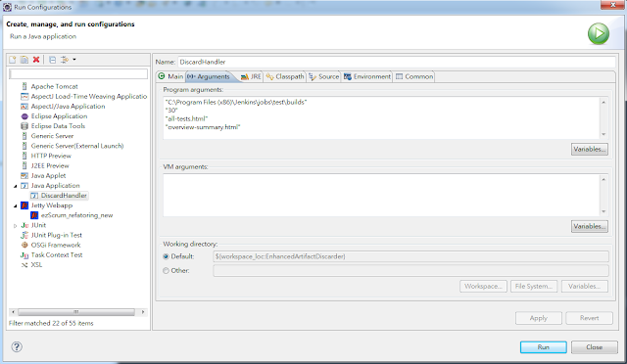This screenshot has width=627, height=364.
Task: Click the tree horizontal scrollbar thumb
Action: [x=76, y=312]
